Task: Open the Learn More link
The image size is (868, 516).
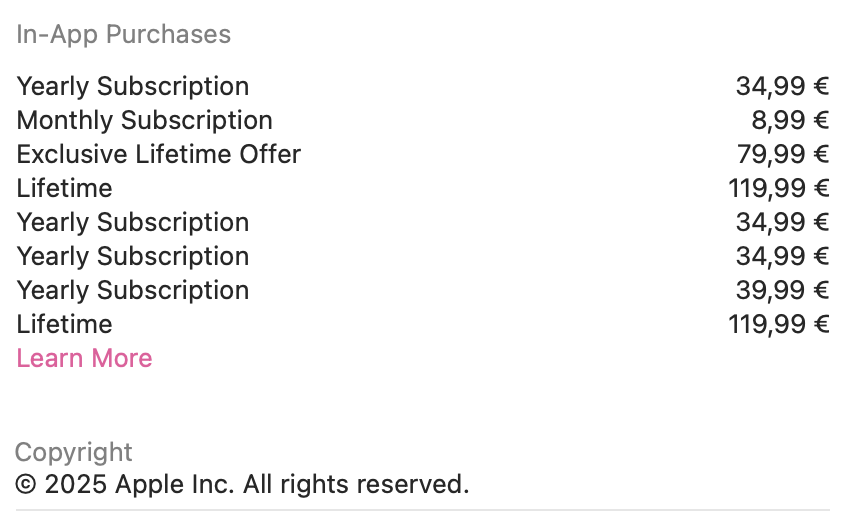Action: click(x=84, y=358)
